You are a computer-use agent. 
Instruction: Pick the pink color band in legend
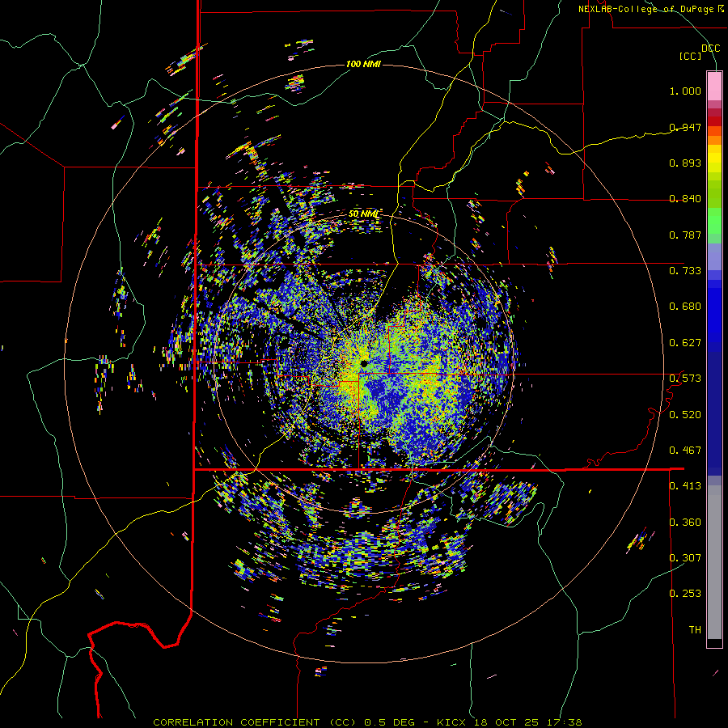pyautogui.click(x=714, y=86)
